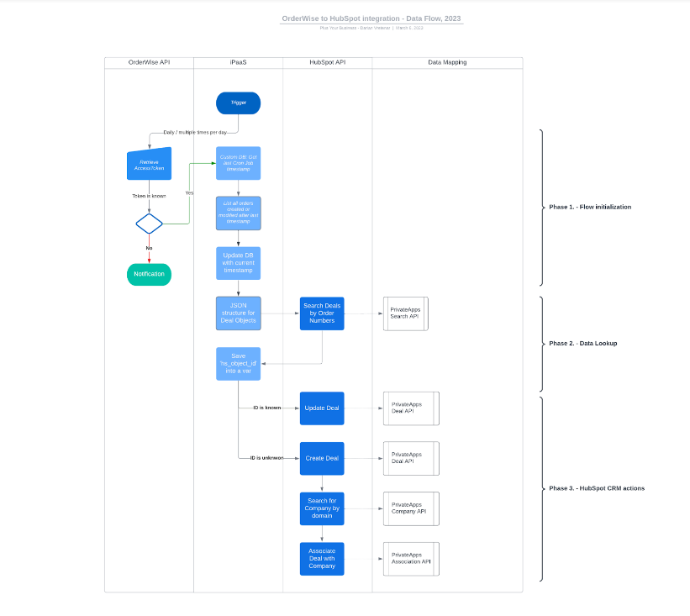This screenshot has width=690, height=616.
Task: Click the subtitle line under the title
Action: click(371, 28)
